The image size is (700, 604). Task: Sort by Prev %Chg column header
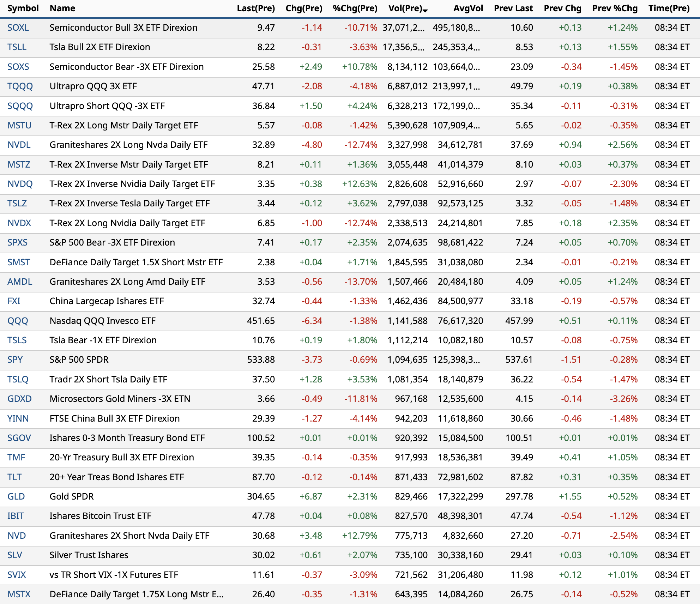pyautogui.click(x=615, y=8)
